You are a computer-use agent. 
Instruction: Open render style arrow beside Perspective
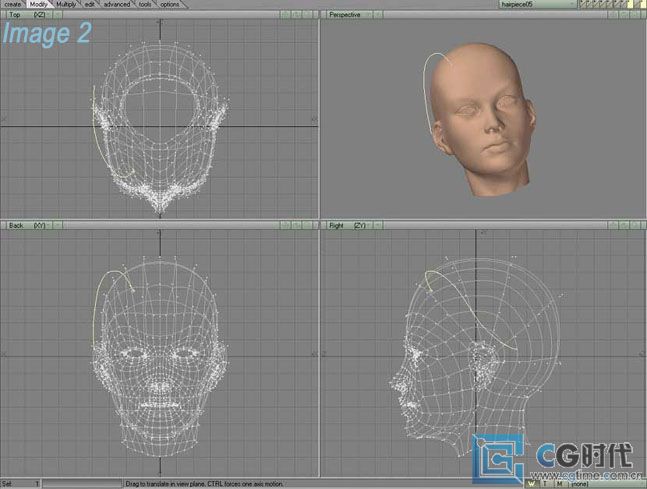coord(378,14)
